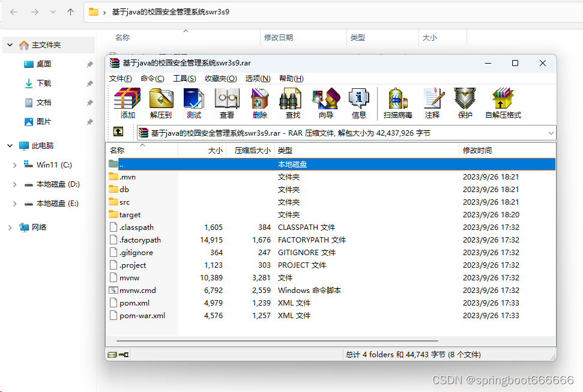Click the View (查看) toolbar icon

(227, 103)
